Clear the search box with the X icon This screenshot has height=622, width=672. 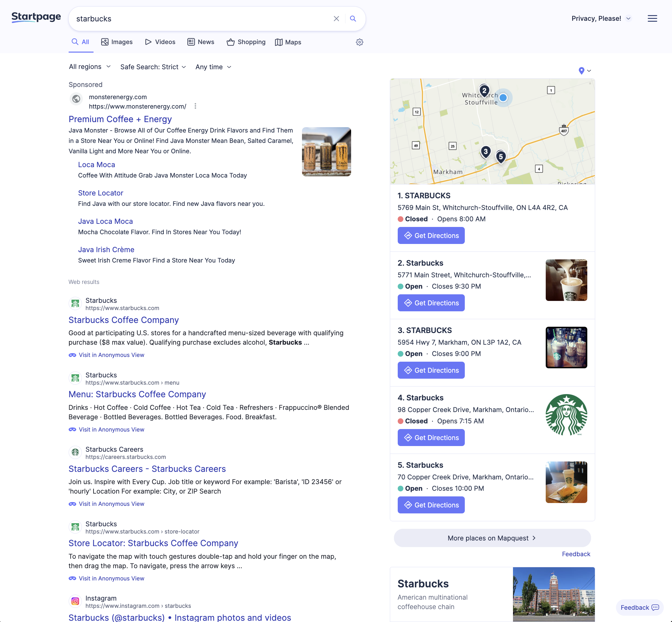point(336,19)
